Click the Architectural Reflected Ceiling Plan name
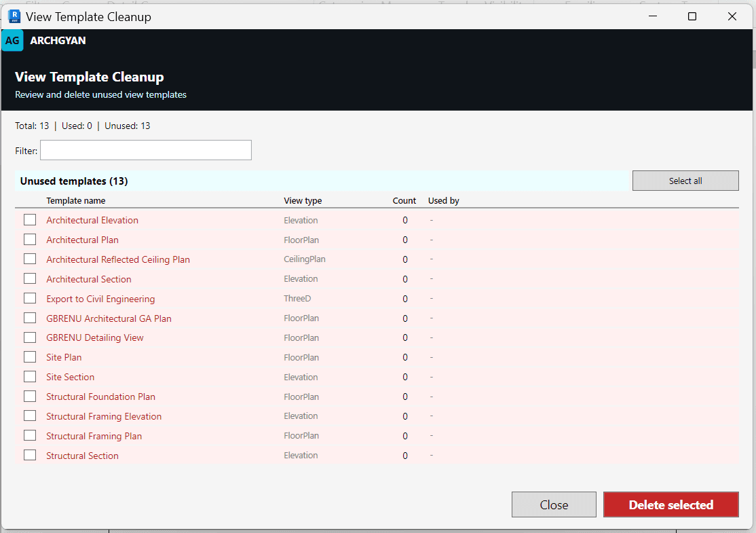The height and width of the screenshot is (533, 756). coord(118,259)
